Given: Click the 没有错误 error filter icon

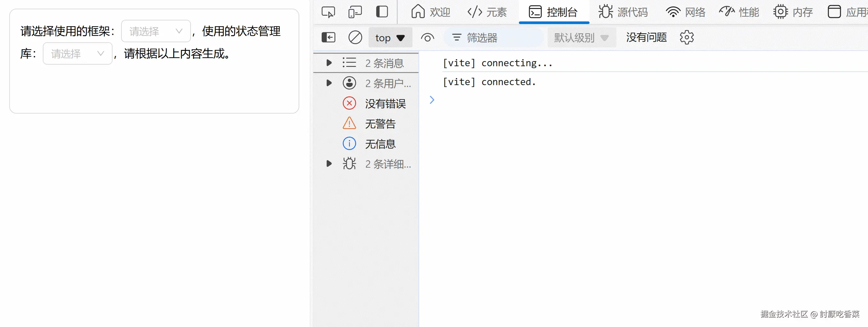Looking at the screenshot, I should [x=349, y=103].
